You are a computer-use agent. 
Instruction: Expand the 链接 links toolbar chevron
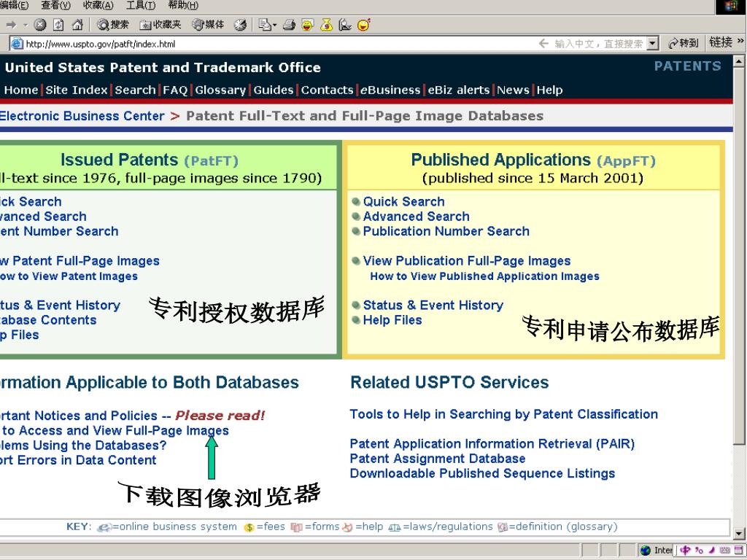[x=740, y=42]
